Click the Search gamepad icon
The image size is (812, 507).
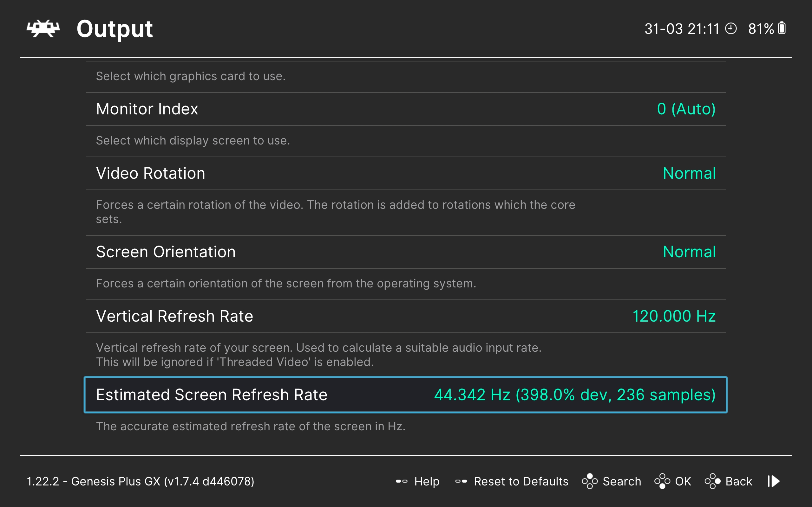pos(590,481)
